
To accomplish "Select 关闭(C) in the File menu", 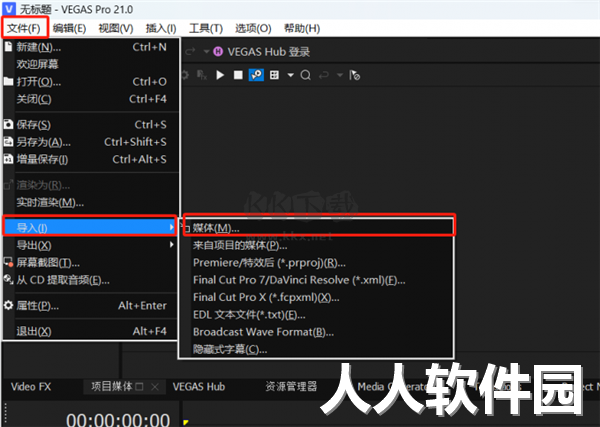I will coord(91,99).
